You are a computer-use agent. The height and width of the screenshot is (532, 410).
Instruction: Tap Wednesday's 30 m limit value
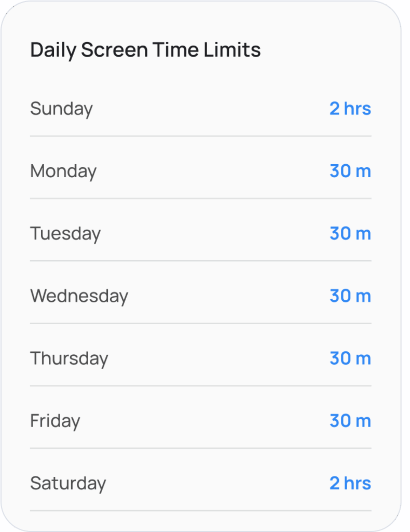350,296
